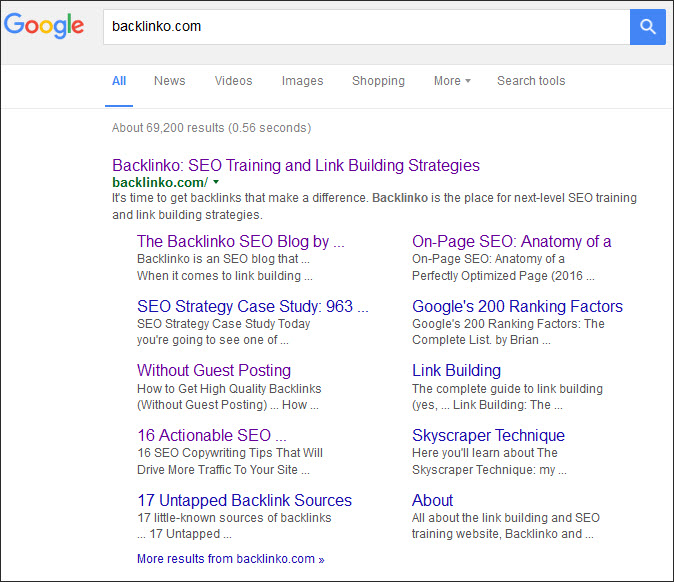Click the search box containing backlinko.com
The image size is (674, 582).
365,26
